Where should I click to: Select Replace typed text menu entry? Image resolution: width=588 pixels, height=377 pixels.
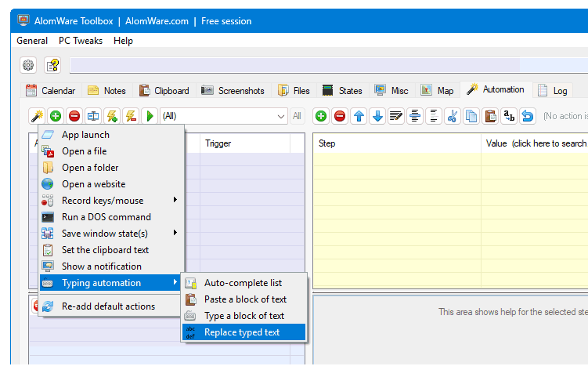coord(243,332)
